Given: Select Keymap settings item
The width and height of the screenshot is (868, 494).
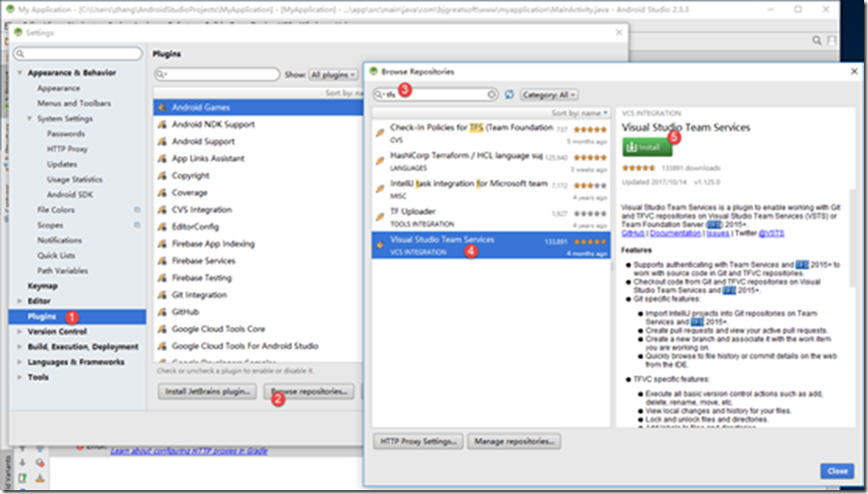Looking at the screenshot, I should pyautogui.click(x=42, y=287).
